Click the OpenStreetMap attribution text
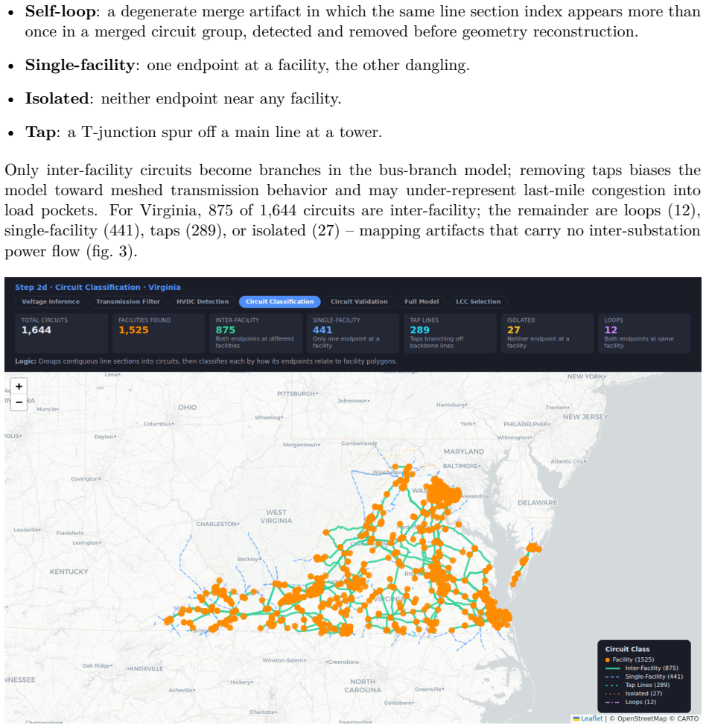This screenshot has height=728, width=706. pos(641,719)
